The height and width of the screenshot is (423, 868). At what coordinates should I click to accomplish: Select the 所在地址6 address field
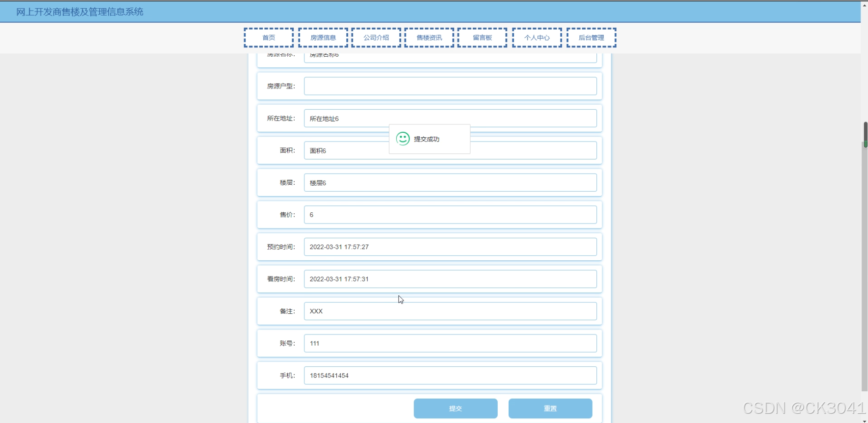(450, 118)
